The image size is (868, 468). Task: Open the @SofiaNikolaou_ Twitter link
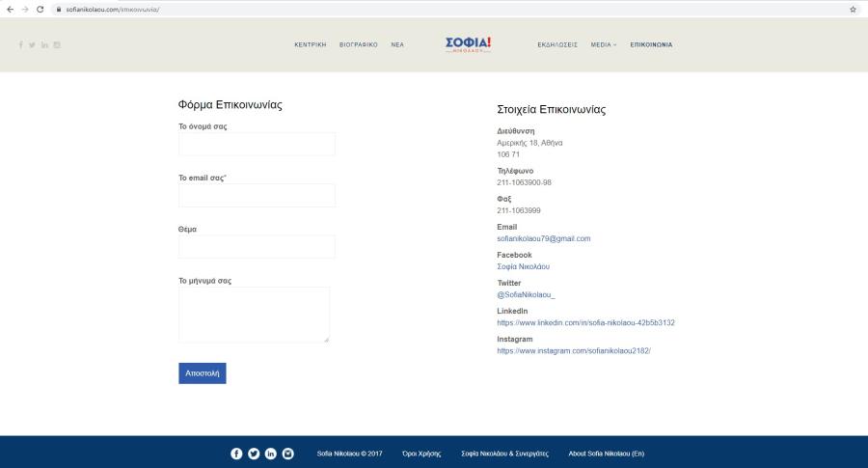(x=526, y=294)
